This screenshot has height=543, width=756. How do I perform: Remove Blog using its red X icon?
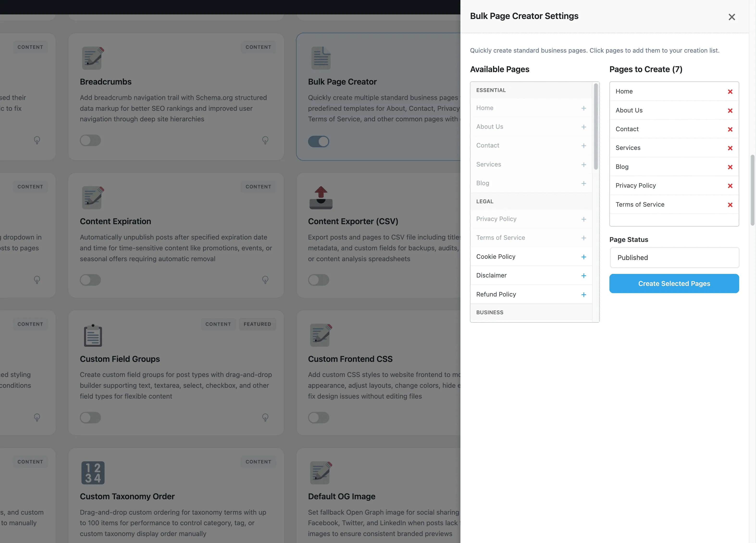pos(730,167)
